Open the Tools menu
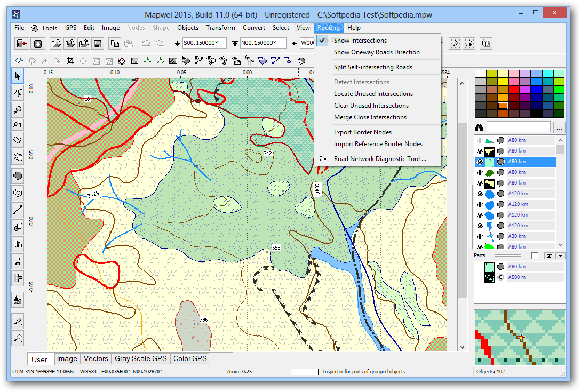 pyautogui.click(x=44, y=28)
